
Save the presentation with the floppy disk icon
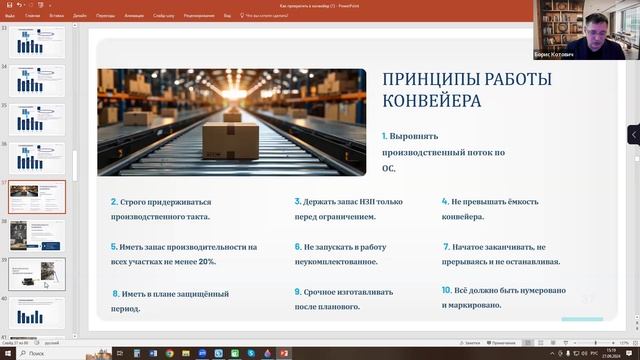9,5
